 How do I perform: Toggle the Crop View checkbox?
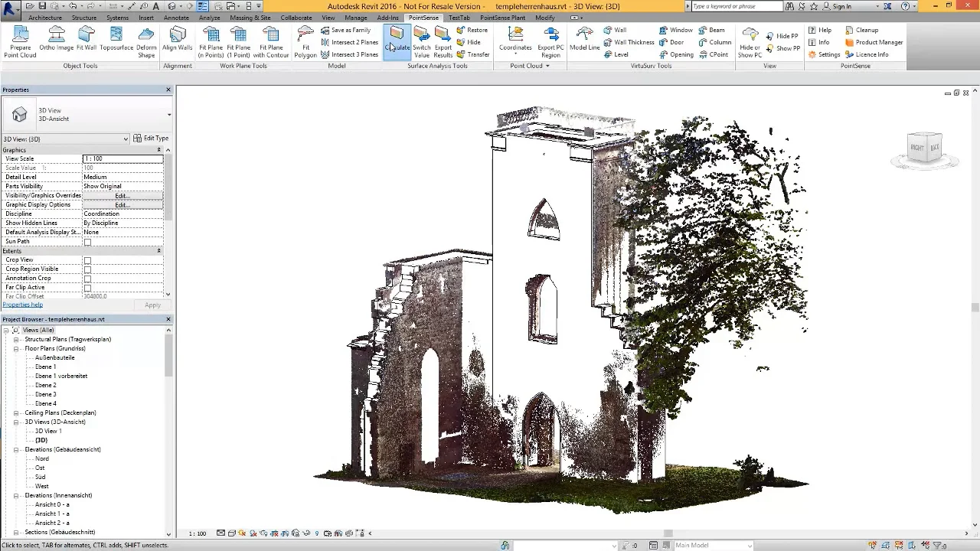[x=87, y=260]
